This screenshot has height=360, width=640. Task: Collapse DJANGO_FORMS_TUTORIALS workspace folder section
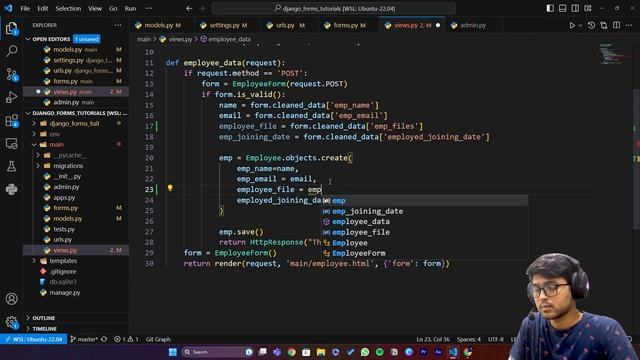(76, 113)
